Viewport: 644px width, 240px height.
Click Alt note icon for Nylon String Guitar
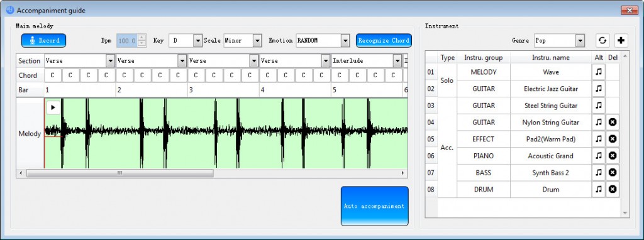point(599,123)
